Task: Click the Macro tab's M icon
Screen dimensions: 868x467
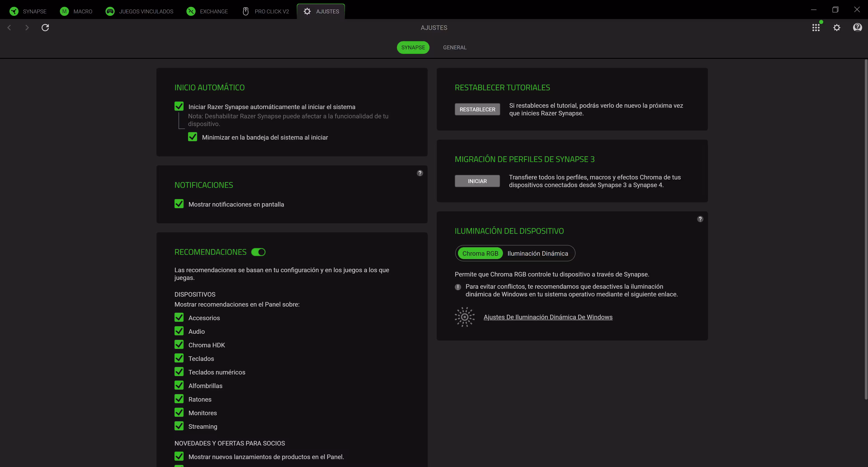Action: pos(64,11)
